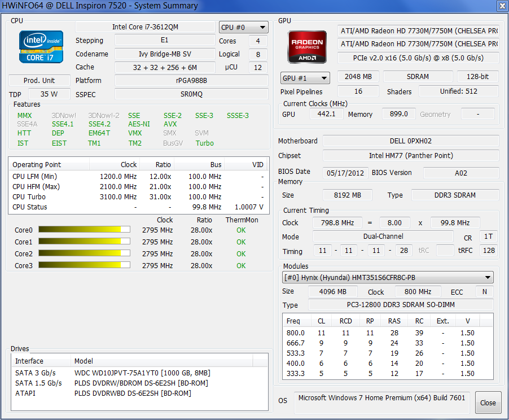Select the CPU Turbo operating point row

point(138,197)
